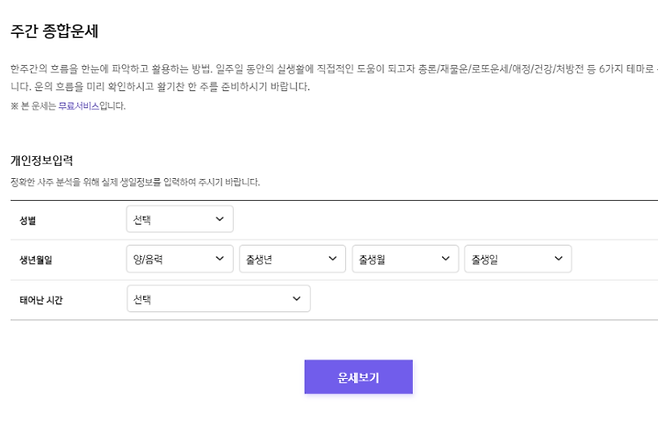The height and width of the screenshot is (421, 658).
Task: Click the chevron arrow in 성별 select box
Action: click(220, 219)
